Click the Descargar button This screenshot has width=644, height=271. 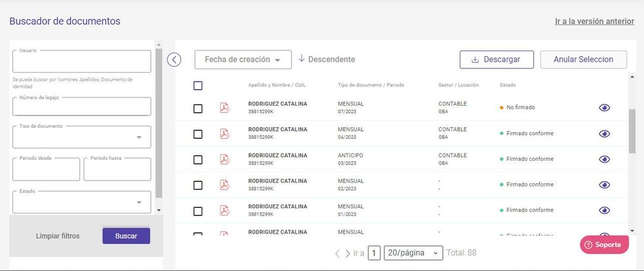click(x=496, y=59)
